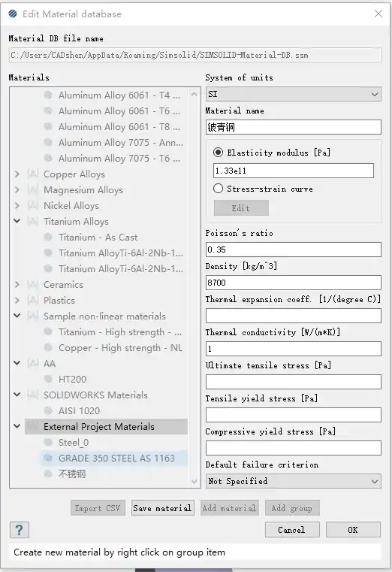The height and width of the screenshot is (572, 392).
Task: Click the OK button
Action: click(353, 530)
